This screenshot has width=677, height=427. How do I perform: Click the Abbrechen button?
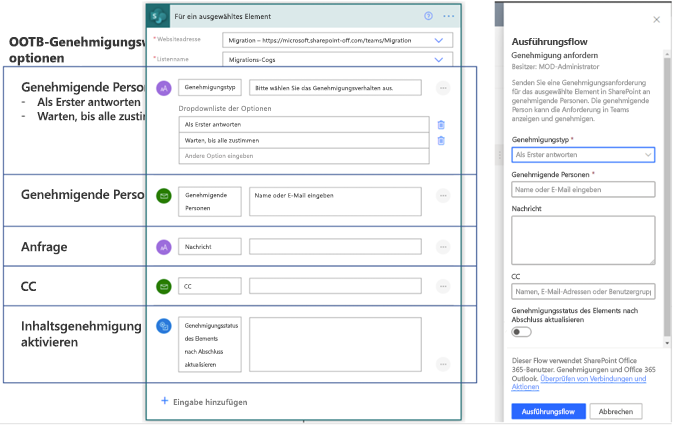coord(616,411)
